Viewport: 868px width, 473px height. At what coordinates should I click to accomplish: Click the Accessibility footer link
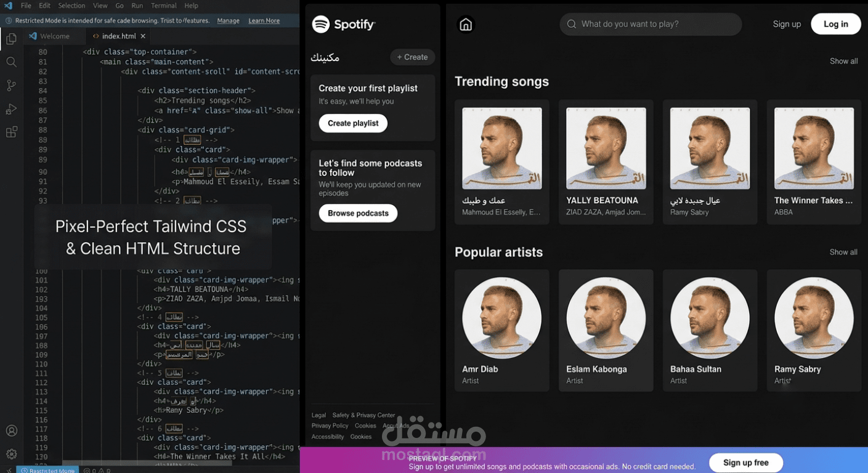327,437
